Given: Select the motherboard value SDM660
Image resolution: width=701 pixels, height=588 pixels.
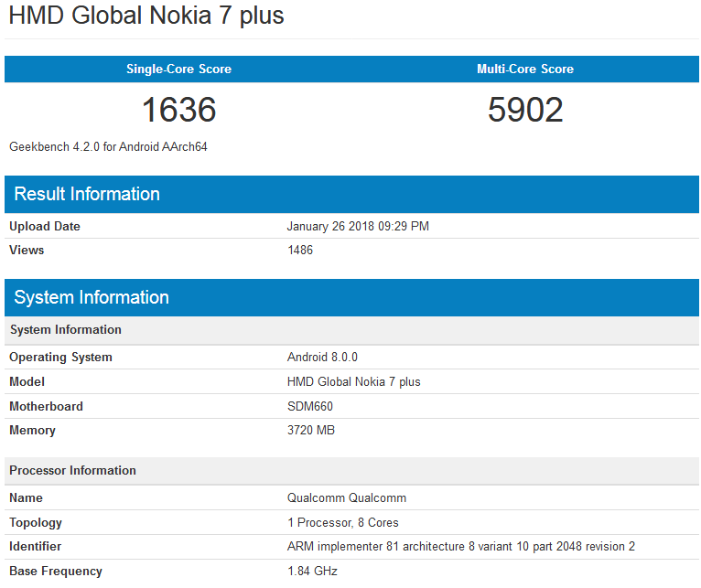Looking at the screenshot, I should point(310,406).
